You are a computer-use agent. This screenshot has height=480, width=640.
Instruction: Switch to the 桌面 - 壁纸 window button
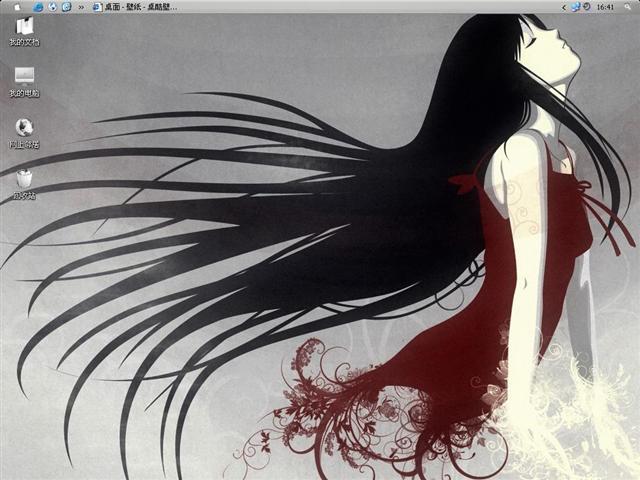[x=135, y=7]
